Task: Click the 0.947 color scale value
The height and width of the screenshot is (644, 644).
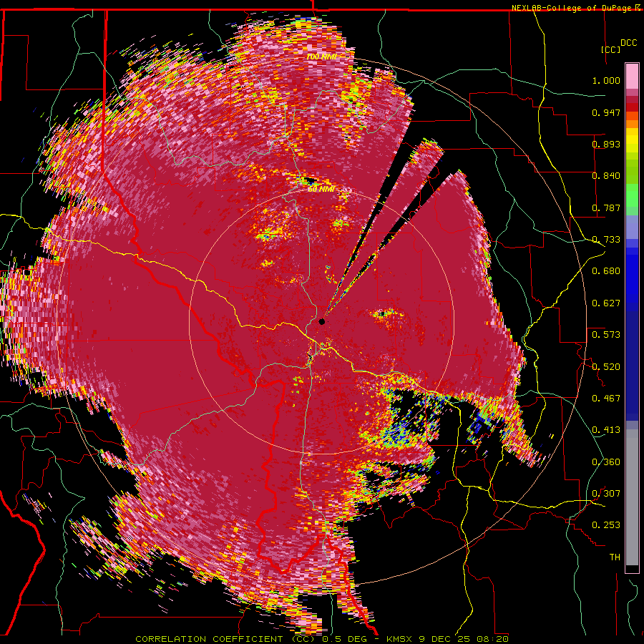Action: (606, 112)
